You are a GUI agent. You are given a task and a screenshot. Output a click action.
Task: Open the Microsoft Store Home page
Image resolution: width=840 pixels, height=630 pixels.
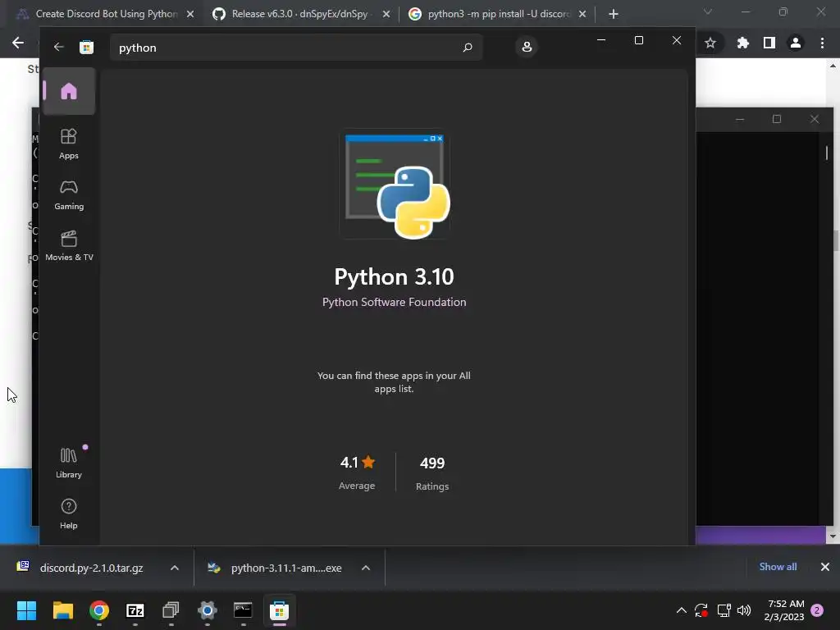pos(69,91)
